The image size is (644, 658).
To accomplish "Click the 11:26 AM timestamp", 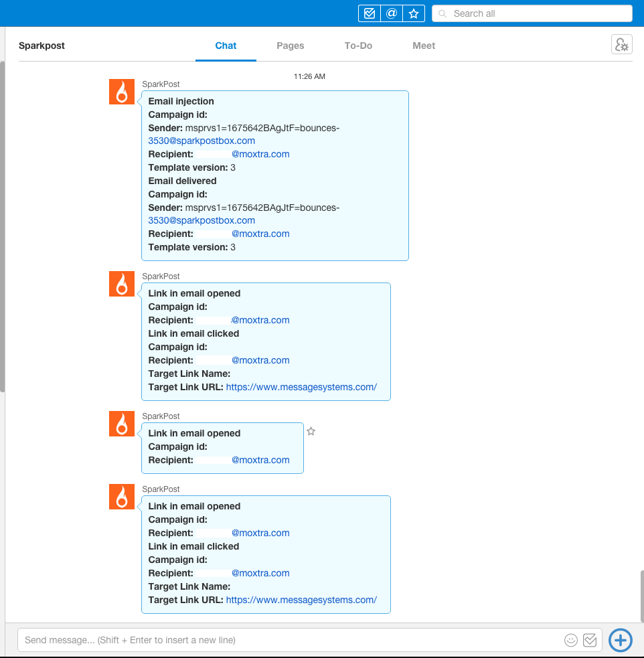I will click(x=309, y=76).
